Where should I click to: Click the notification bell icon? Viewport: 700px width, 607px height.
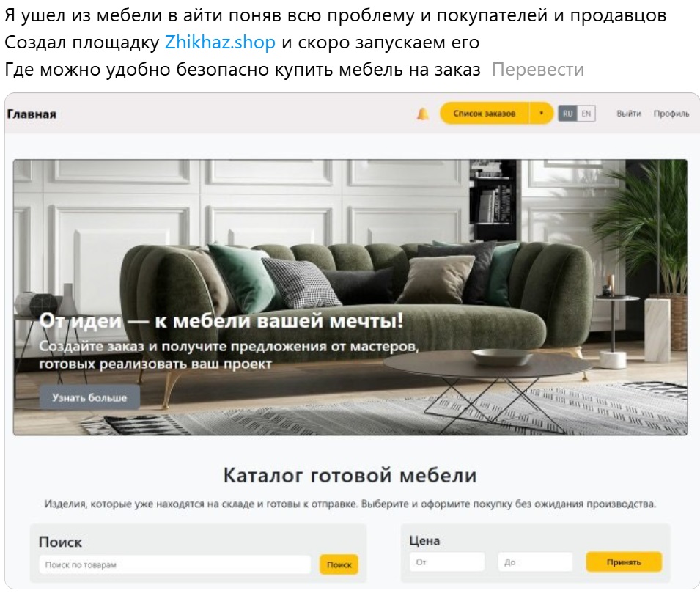422,114
